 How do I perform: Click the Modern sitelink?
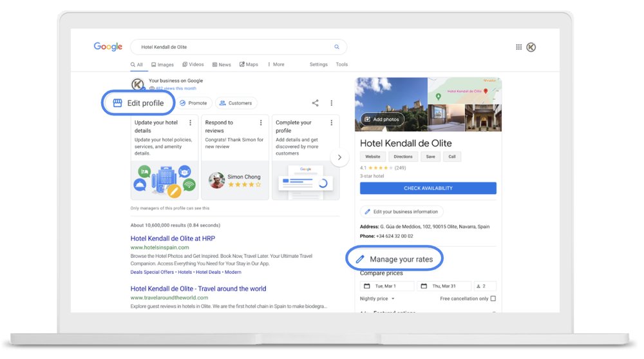pyautogui.click(x=233, y=272)
